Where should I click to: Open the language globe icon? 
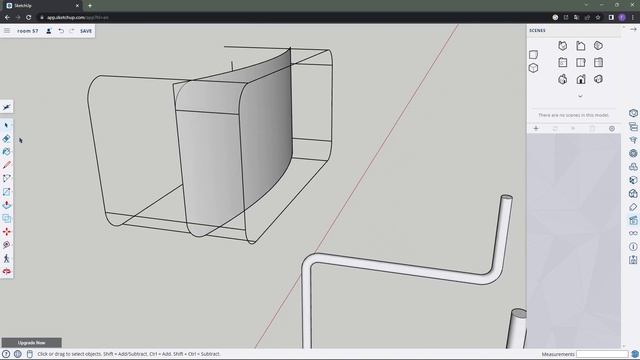pyautogui.click(x=18, y=354)
